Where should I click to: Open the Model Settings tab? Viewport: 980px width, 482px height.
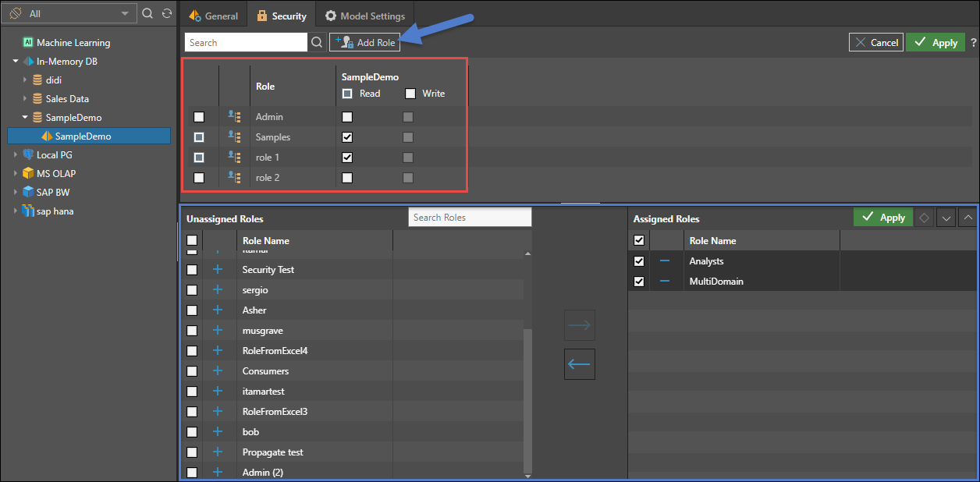pos(365,16)
